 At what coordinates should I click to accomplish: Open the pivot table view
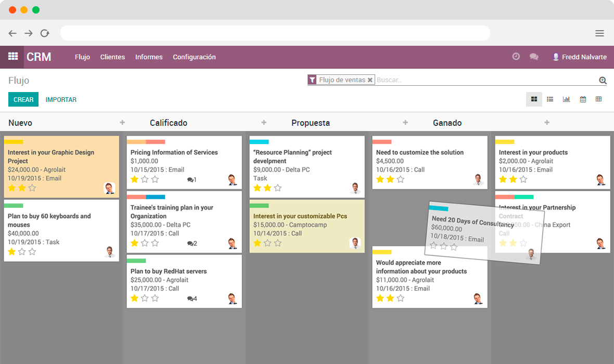598,99
